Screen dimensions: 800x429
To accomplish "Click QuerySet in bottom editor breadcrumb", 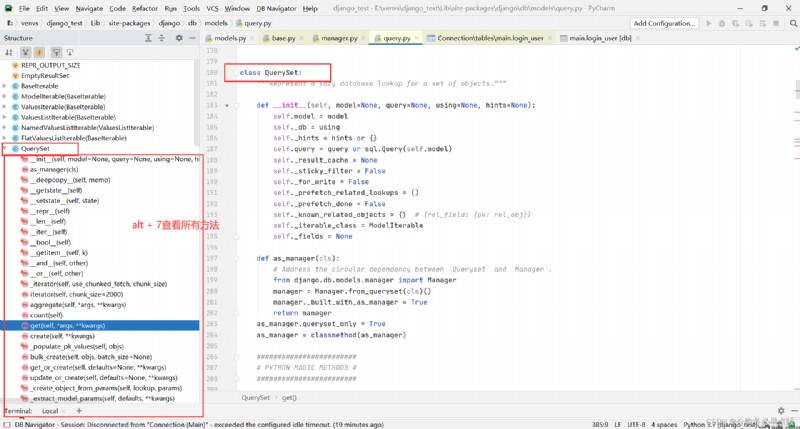I will (256, 397).
